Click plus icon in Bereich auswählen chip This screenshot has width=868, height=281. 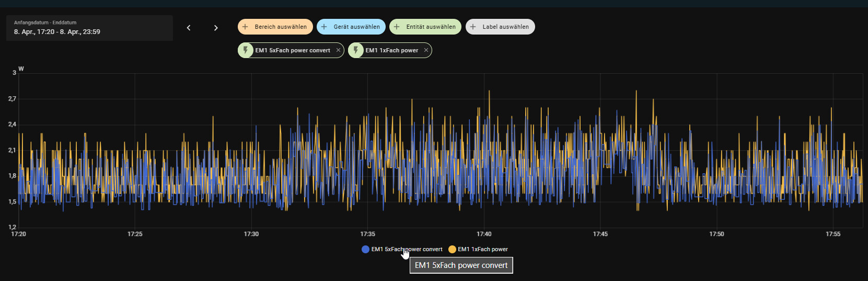click(245, 27)
